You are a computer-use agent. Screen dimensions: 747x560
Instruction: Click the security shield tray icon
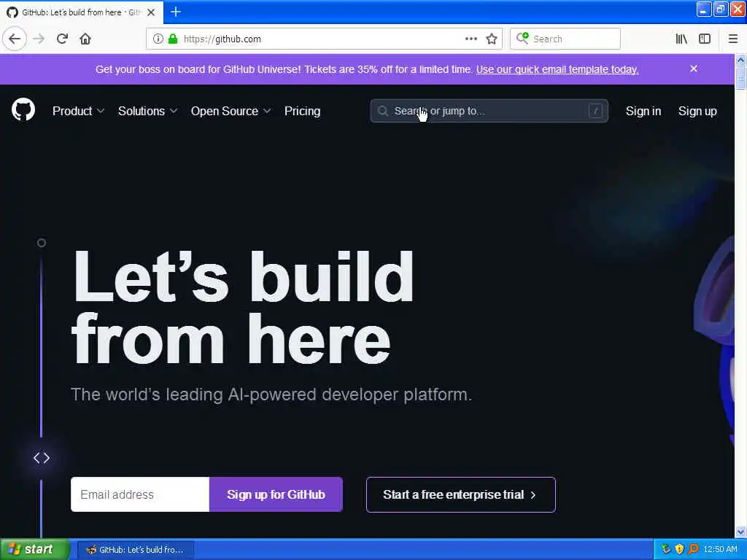click(x=679, y=549)
